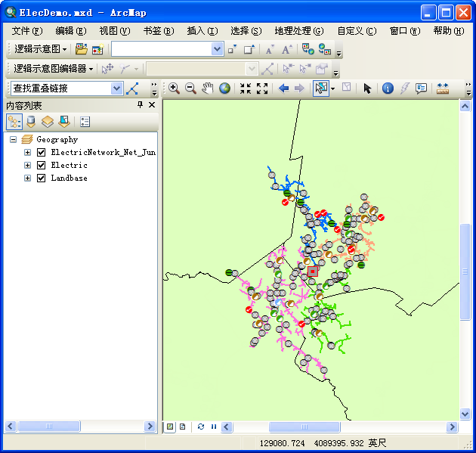Image resolution: width=476 pixels, height=453 pixels.
Task: Select the Identify info tool
Action: click(x=388, y=88)
